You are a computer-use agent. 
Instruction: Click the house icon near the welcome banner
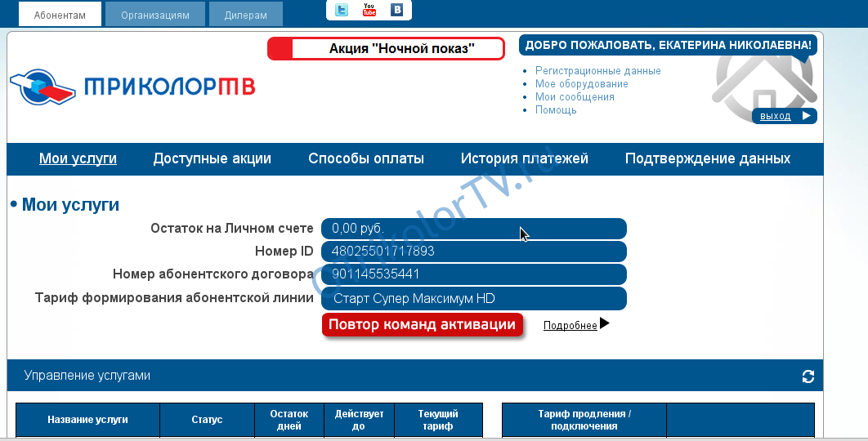click(765, 82)
